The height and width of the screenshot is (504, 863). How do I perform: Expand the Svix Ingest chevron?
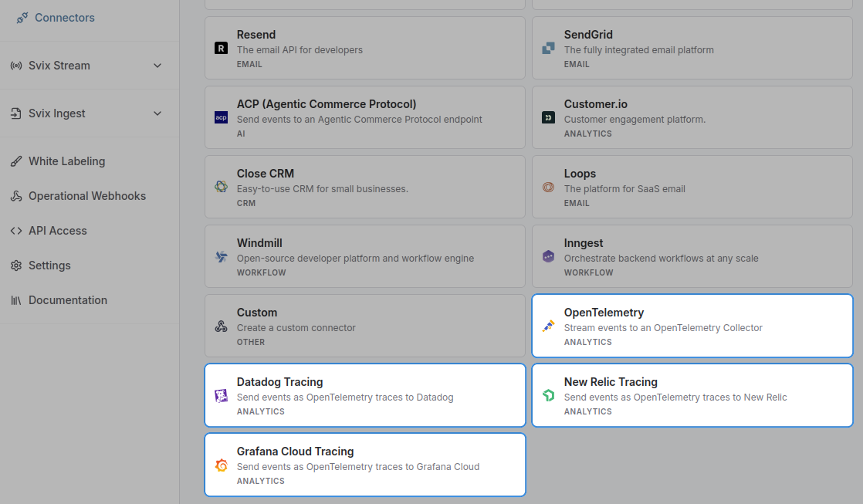pyautogui.click(x=157, y=113)
